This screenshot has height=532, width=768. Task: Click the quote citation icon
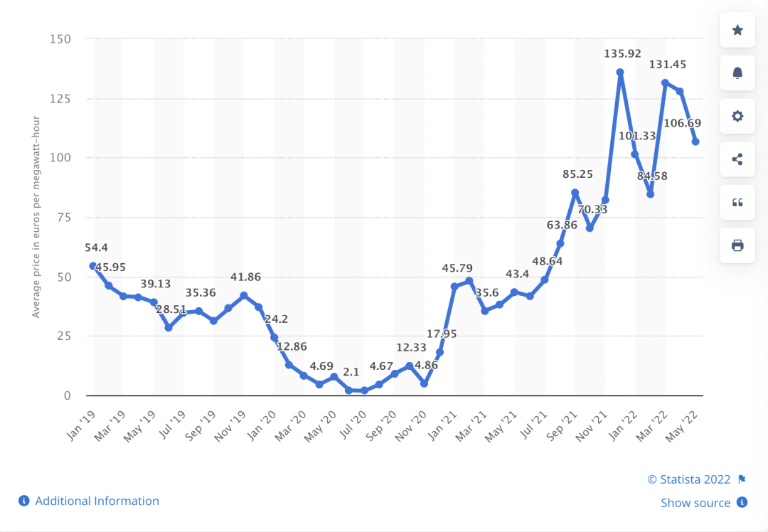click(x=737, y=203)
